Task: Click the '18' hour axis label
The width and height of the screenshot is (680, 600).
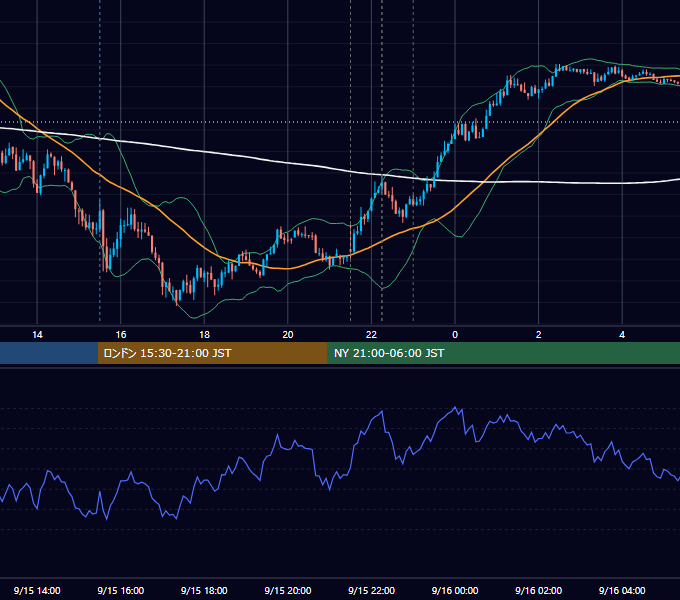Action: 204,335
